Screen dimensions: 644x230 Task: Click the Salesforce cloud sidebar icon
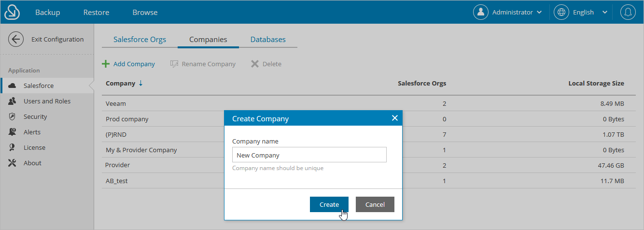13,86
